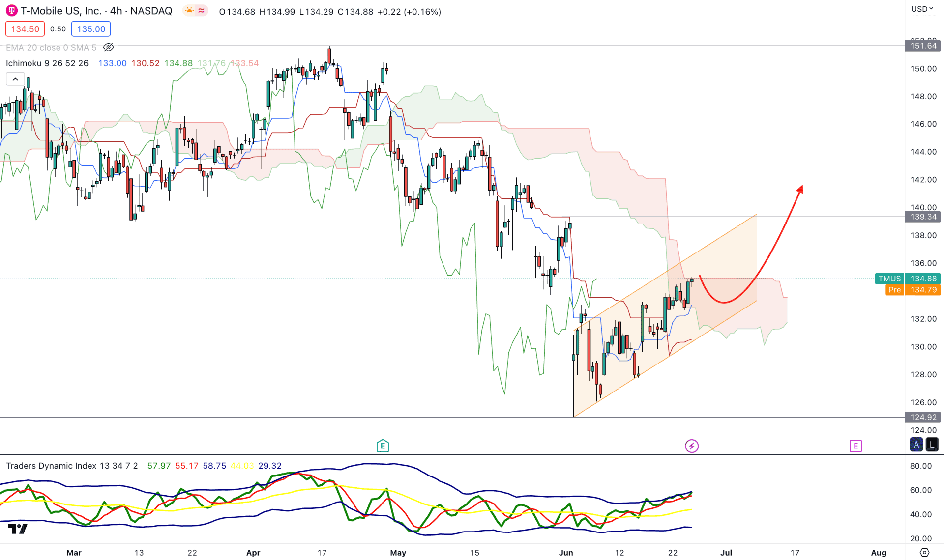Viewport: 944px width, 560px height.
Task: Click the May label on the time axis
Action: 398,553
